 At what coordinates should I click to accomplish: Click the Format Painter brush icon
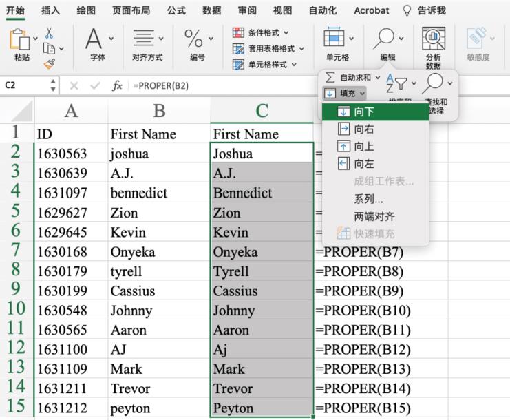coord(49,63)
